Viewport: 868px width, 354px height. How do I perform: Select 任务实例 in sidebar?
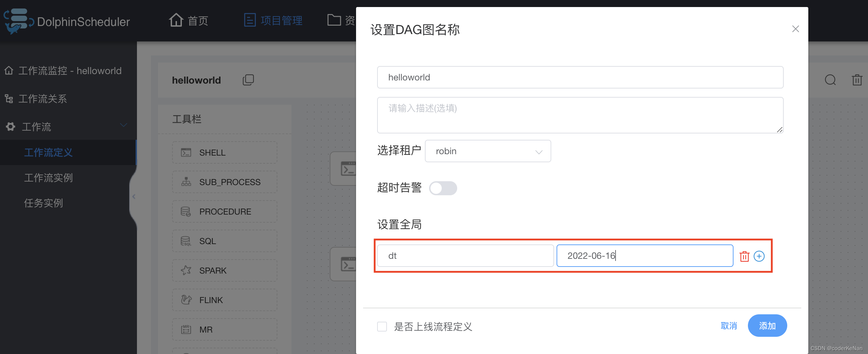pyautogui.click(x=44, y=203)
